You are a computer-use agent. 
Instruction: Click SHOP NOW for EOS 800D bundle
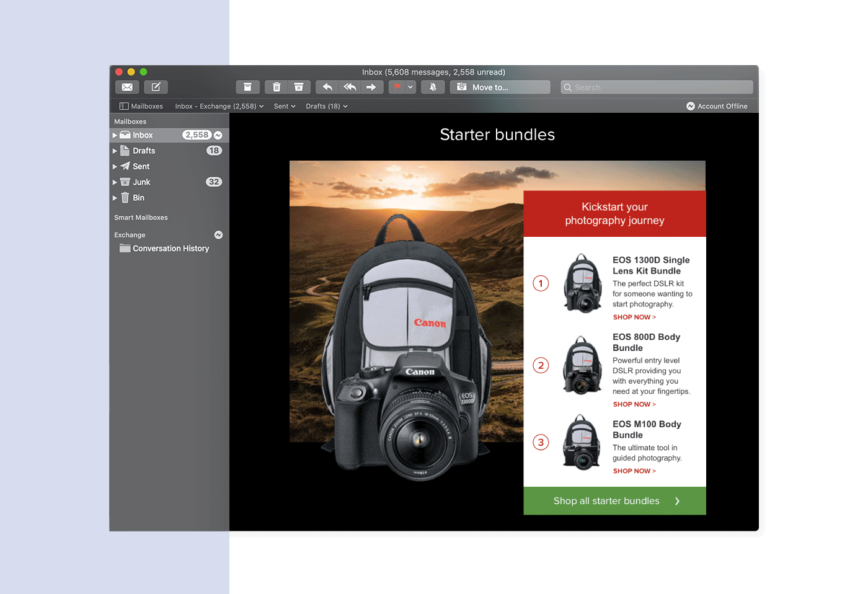pos(634,404)
